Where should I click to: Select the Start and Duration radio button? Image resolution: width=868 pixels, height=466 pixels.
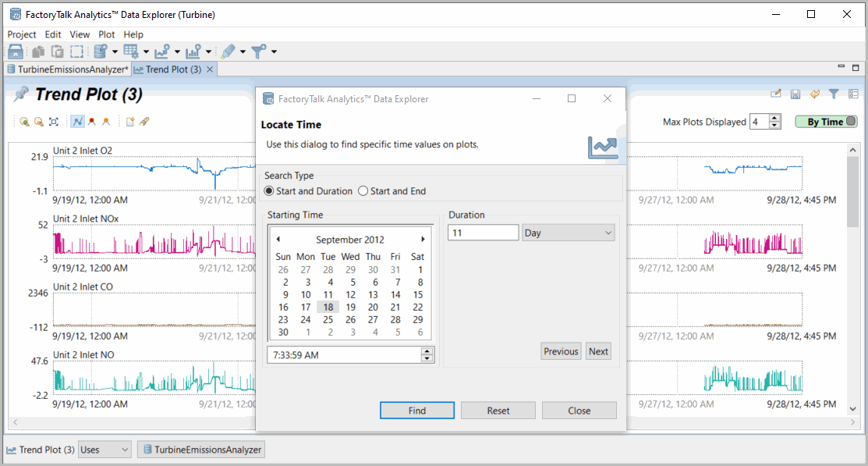tap(270, 191)
